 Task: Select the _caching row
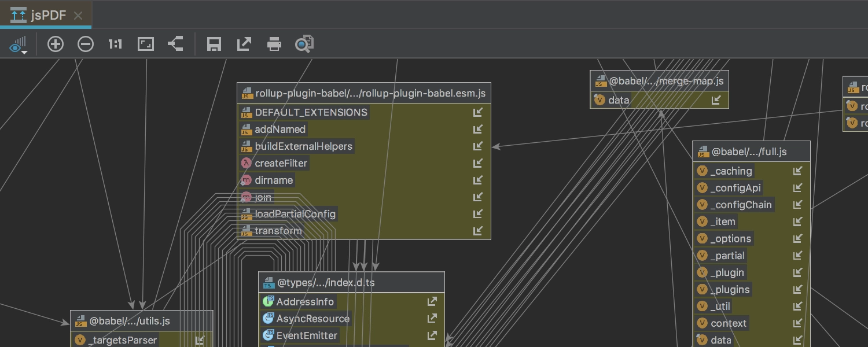[x=752, y=171]
